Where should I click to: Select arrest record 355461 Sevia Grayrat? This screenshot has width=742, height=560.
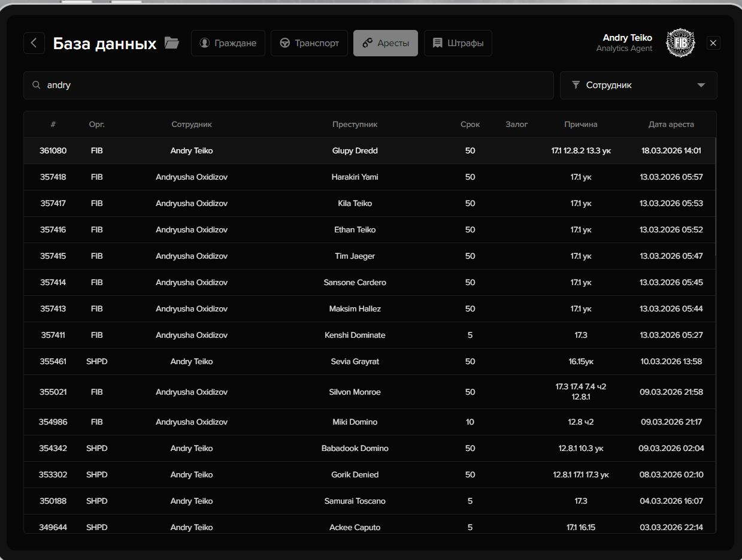(355, 362)
